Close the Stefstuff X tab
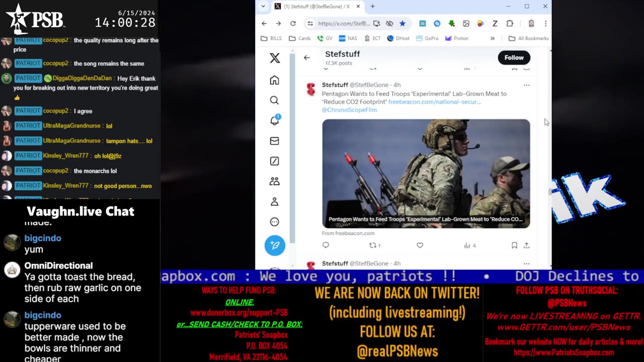This screenshot has width=644, height=362. pyautogui.click(x=358, y=7)
